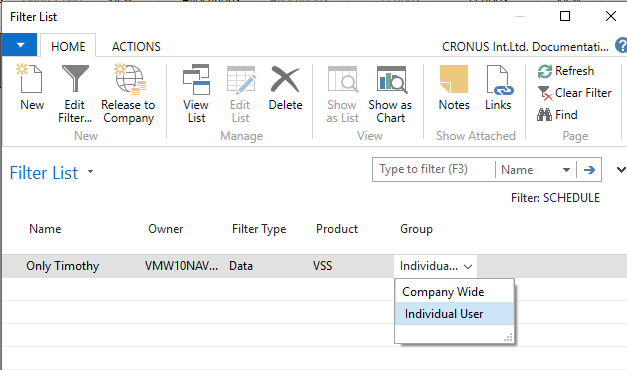This screenshot has height=370, width=627.
Task: Choose Individual User option
Action: tap(454, 314)
